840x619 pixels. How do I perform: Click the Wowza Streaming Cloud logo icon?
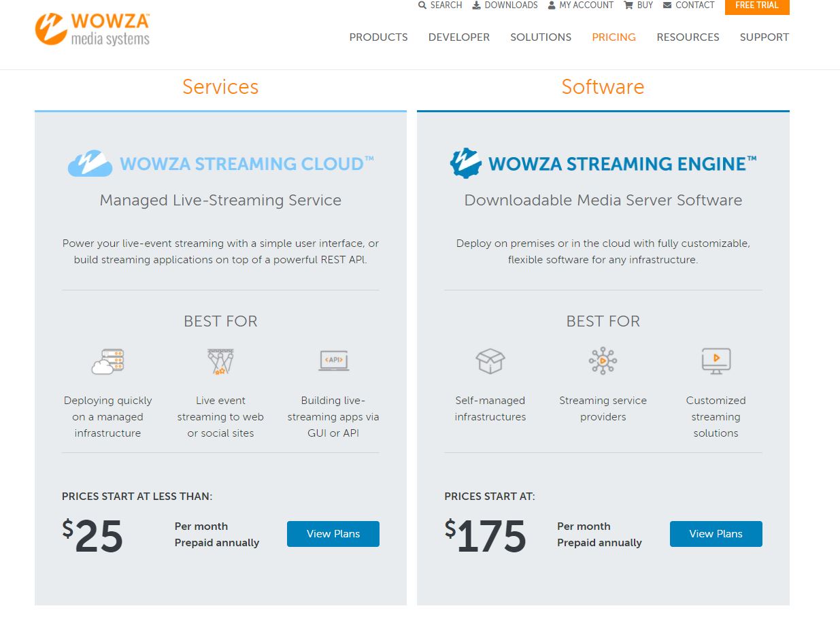tap(90, 163)
